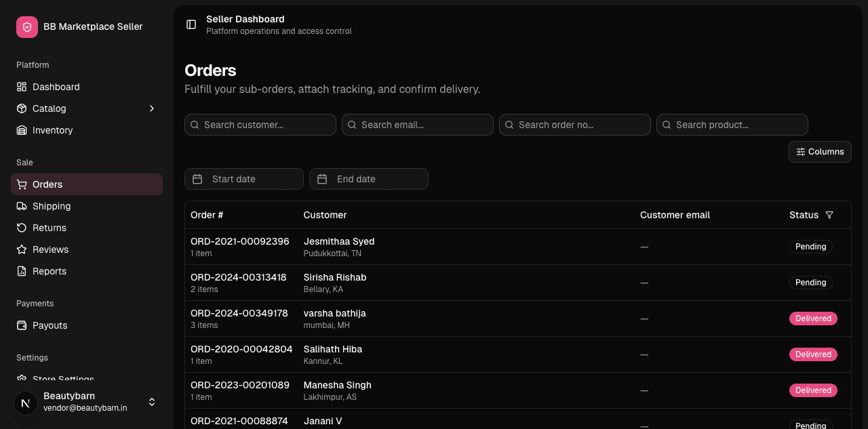The width and height of the screenshot is (868, 429).
Task: Click the Shipping truck icon
Action: pyautogui.click(x=22, y=206)
